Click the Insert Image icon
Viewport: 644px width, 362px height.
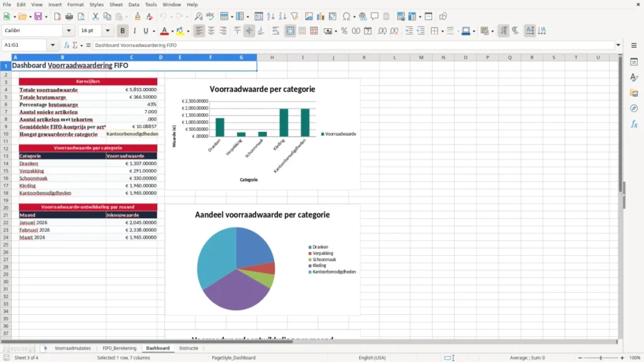(x=309, y=16)
